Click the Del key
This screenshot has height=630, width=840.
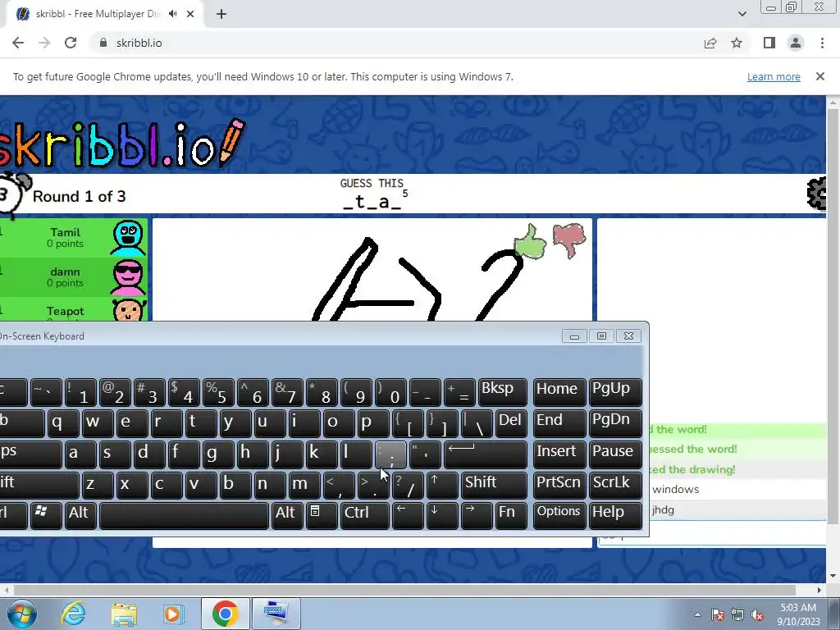[x=511, y=423]
